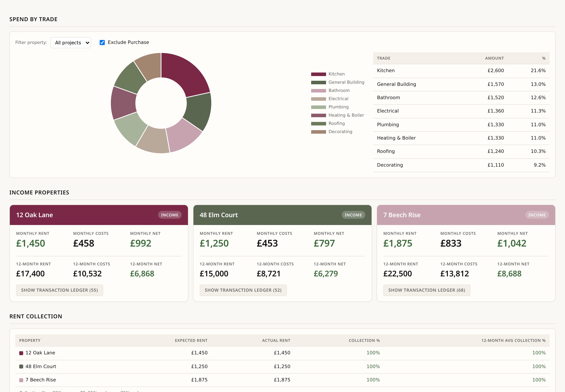Image resolution: width=565 pixels, height=392 pixels.
Task: Click the Kitchen legend color swatch
Action: coord(318,74)
